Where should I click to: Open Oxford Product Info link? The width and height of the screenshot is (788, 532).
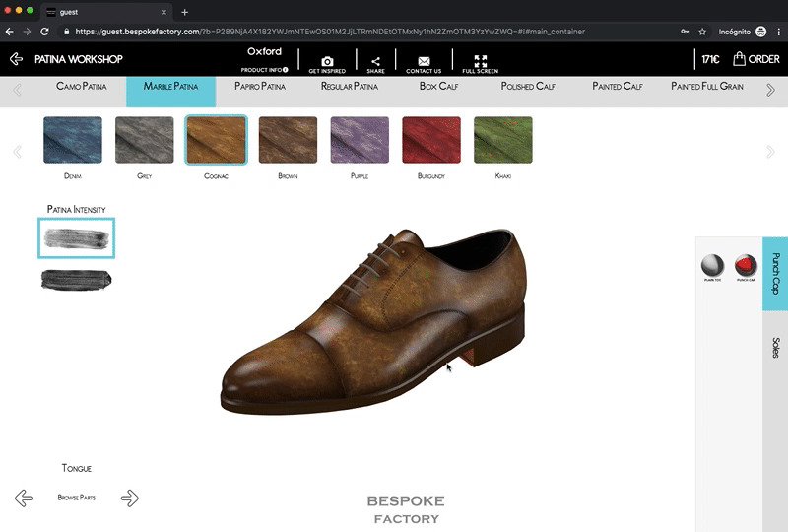(x=264, y=70)
